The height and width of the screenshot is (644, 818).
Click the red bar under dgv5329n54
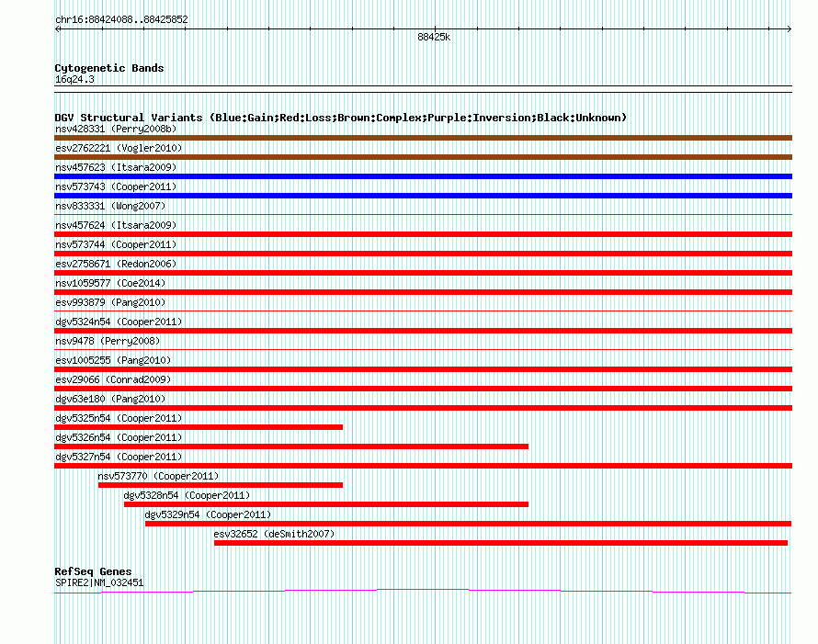pyautogui.click(x=468, y=524)
